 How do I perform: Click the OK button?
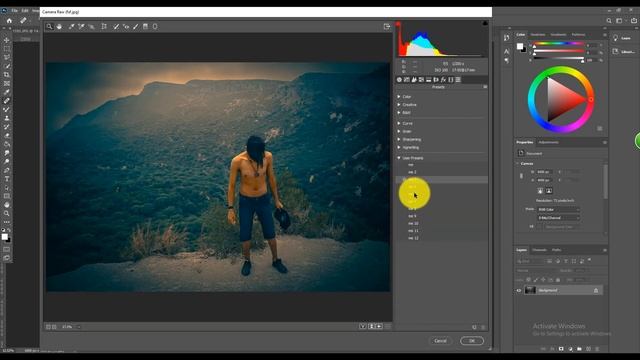pos(472,340)
